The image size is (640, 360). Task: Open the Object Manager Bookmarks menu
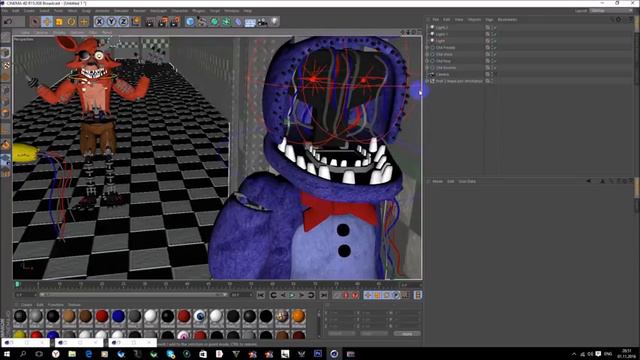pyautogui.click(x=507, y=20)
